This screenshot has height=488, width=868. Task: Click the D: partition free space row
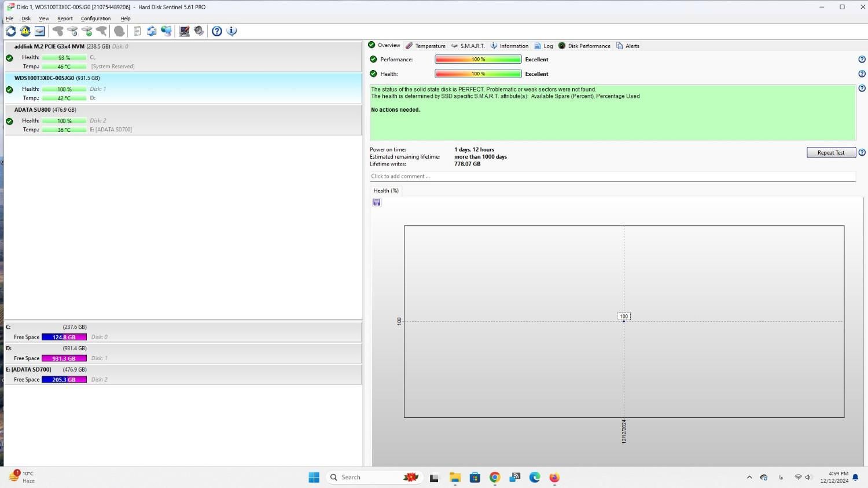[183, 354]
